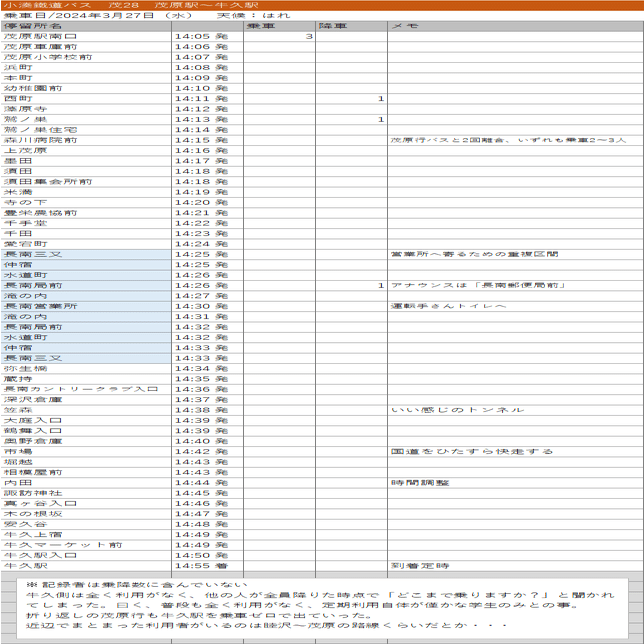Click the stop '豊栄農協前'

coord(40,213)
